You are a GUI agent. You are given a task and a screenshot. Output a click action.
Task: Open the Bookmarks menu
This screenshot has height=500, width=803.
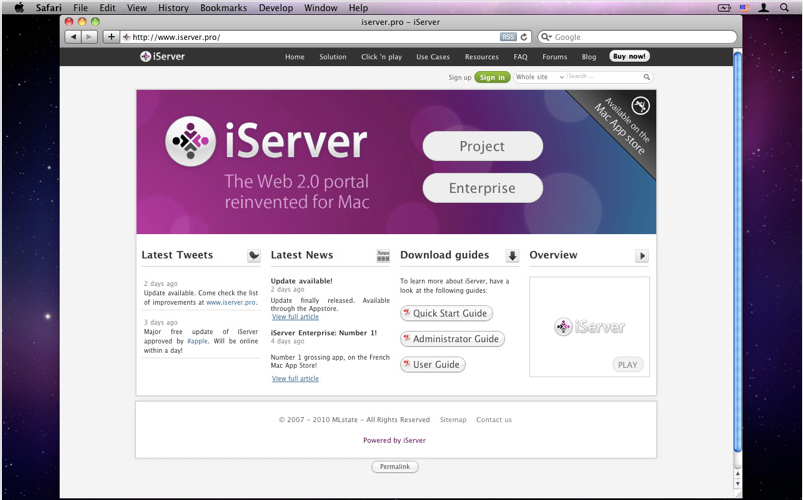click(x=223, y=8)
